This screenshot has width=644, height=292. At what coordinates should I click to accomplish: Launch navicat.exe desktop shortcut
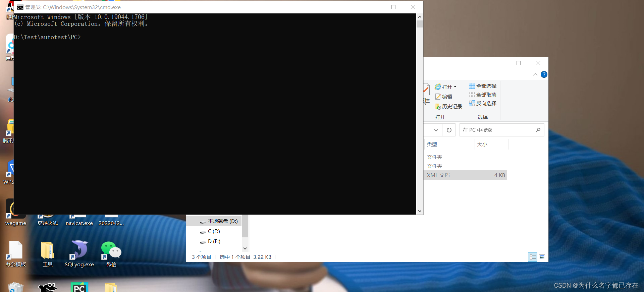click(79, 220)
